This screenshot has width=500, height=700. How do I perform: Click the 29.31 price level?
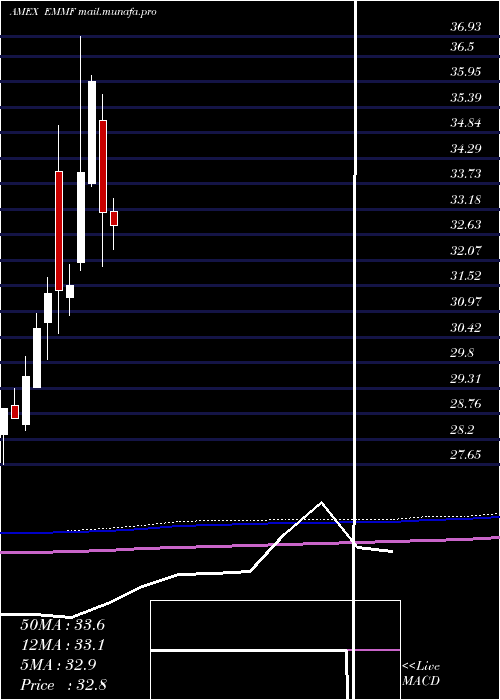pyautogui.click(x=466, y=379)
